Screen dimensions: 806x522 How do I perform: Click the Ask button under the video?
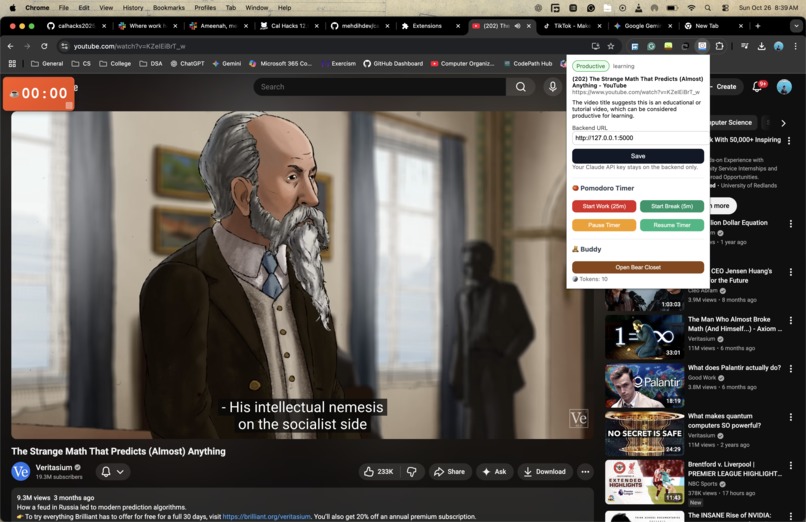494,472
